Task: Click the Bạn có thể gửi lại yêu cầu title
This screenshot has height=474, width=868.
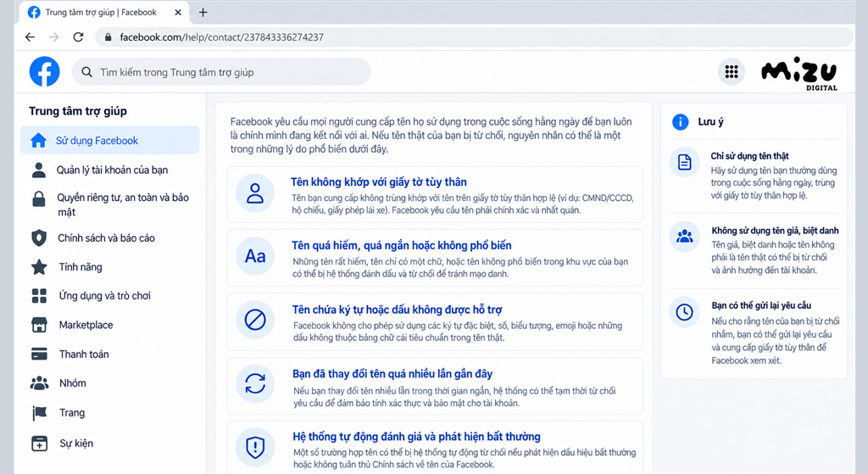Action: pos(761,305)
